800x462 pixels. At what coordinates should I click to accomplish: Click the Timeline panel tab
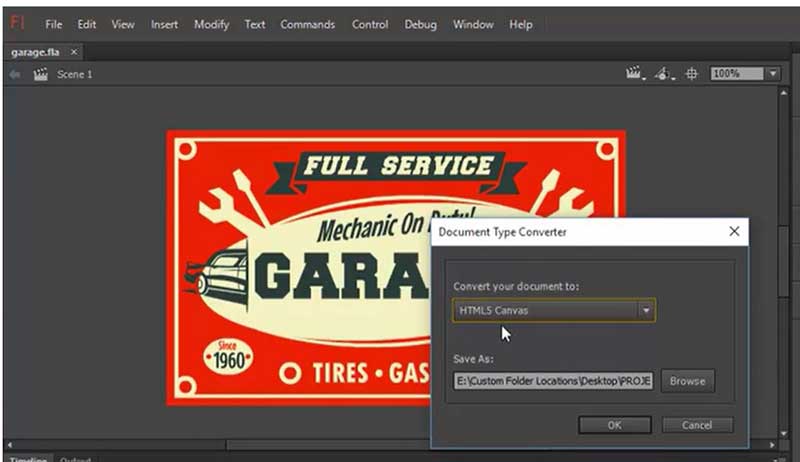pyautogui.click(x=28, y=458)
